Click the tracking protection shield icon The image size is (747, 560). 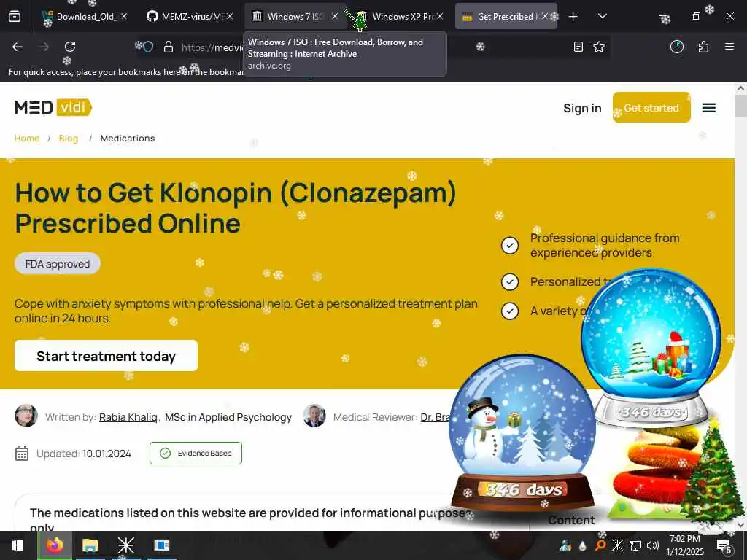tap(148, 47)
